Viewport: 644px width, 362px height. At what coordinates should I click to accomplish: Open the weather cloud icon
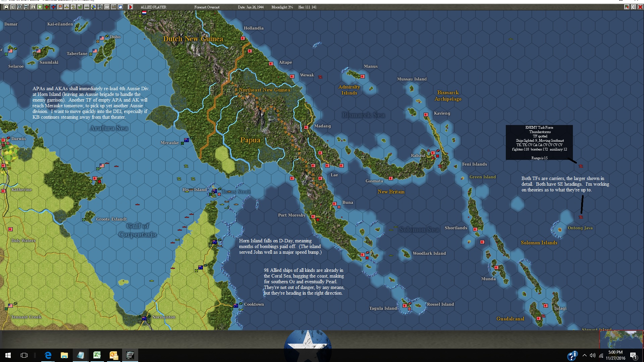click(120, 7)
